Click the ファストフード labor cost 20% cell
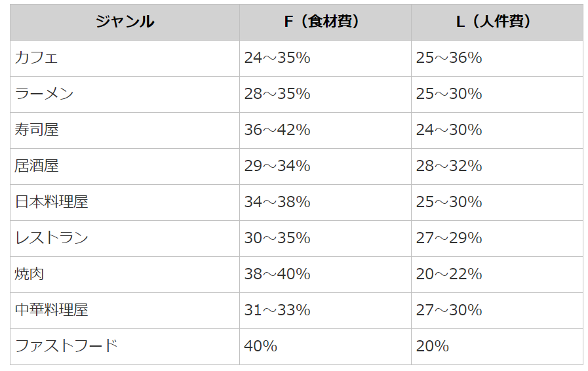This screenshot has height=371, width=588. point(433,346)
